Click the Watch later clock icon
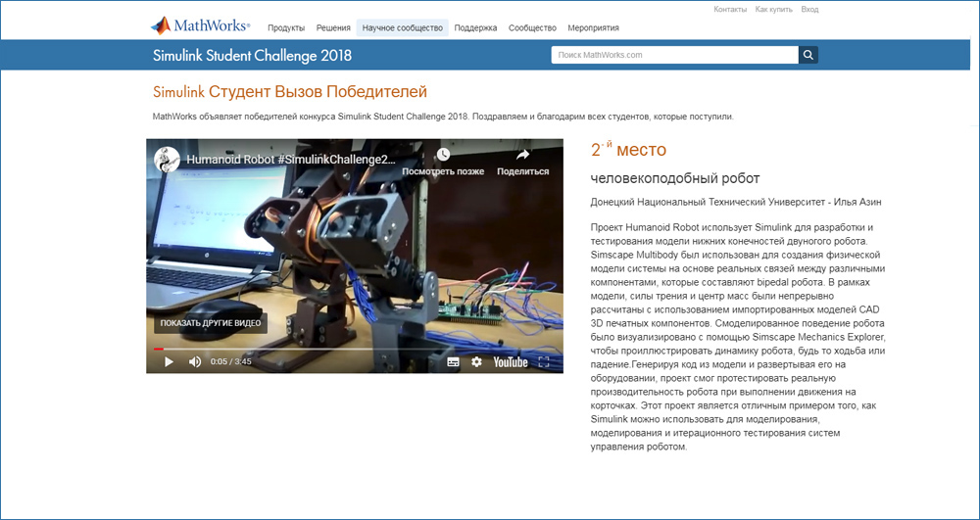The width and height of the screenshot is (980, 520). coord(443,154)
